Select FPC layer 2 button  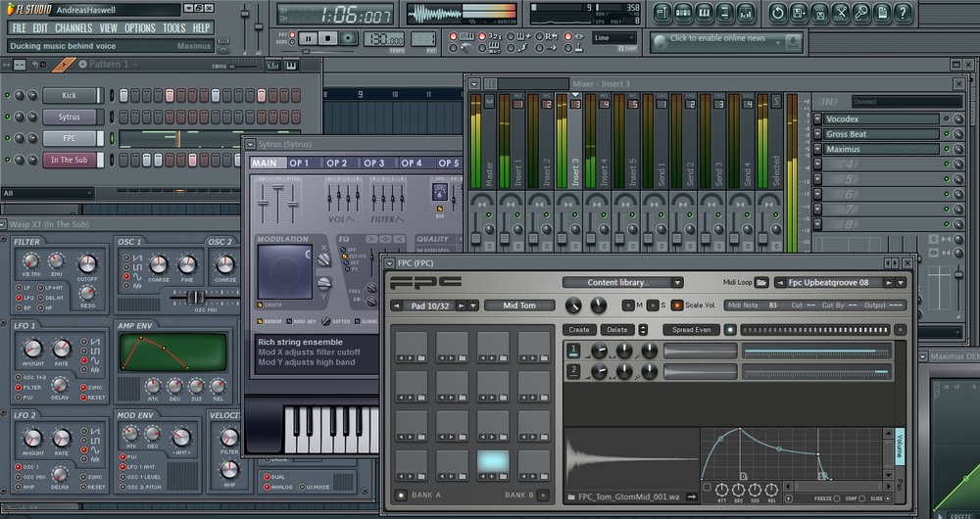point(573,371)
